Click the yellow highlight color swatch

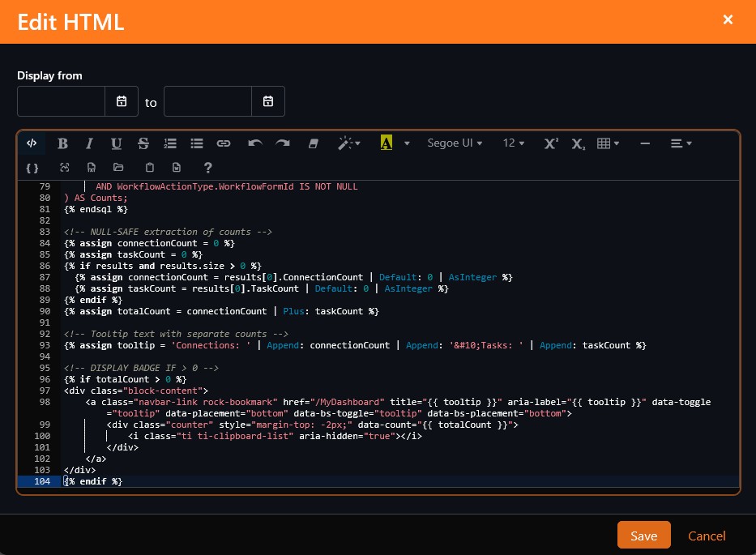387,143
